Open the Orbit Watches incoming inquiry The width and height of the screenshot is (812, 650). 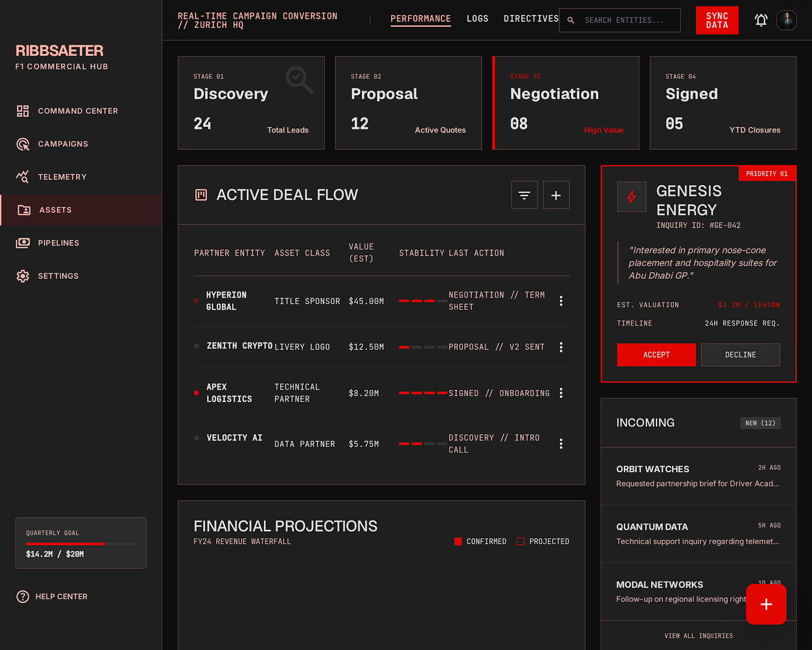click(698, 476)
